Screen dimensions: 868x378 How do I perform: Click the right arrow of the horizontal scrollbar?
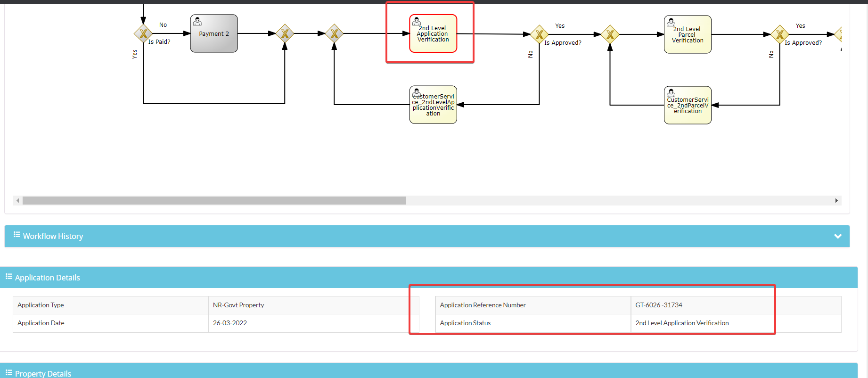click(x=836, y=201)
